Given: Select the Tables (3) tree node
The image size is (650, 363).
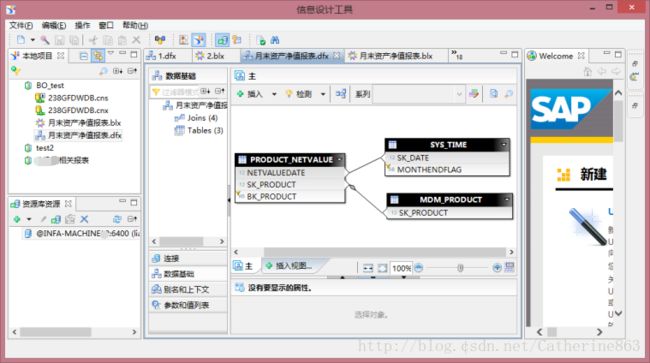Looking at the screenshot, I should click(205, 130).
